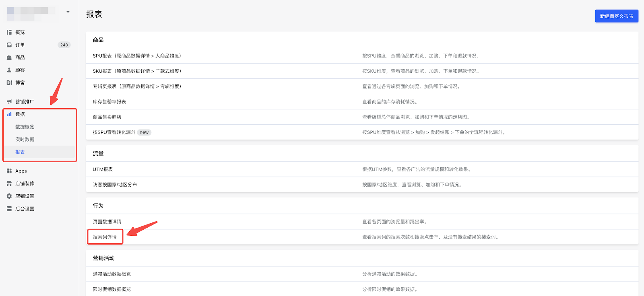Open the 搜索词详情 report link

pos(105,237)
